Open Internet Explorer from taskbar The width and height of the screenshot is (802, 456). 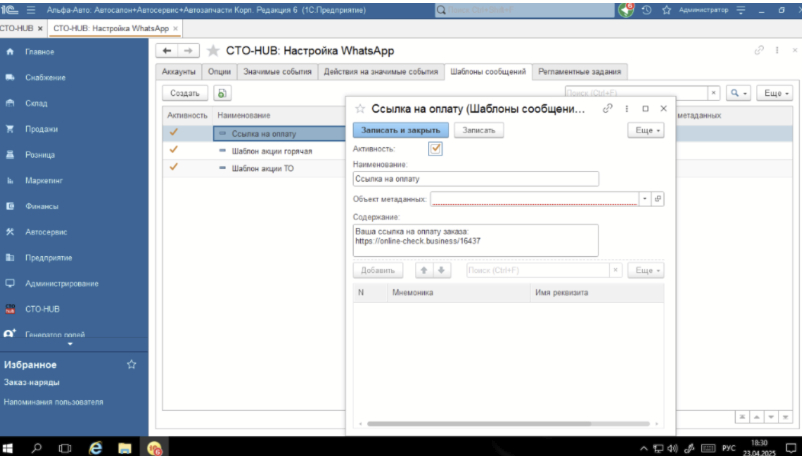click(95, 448)
